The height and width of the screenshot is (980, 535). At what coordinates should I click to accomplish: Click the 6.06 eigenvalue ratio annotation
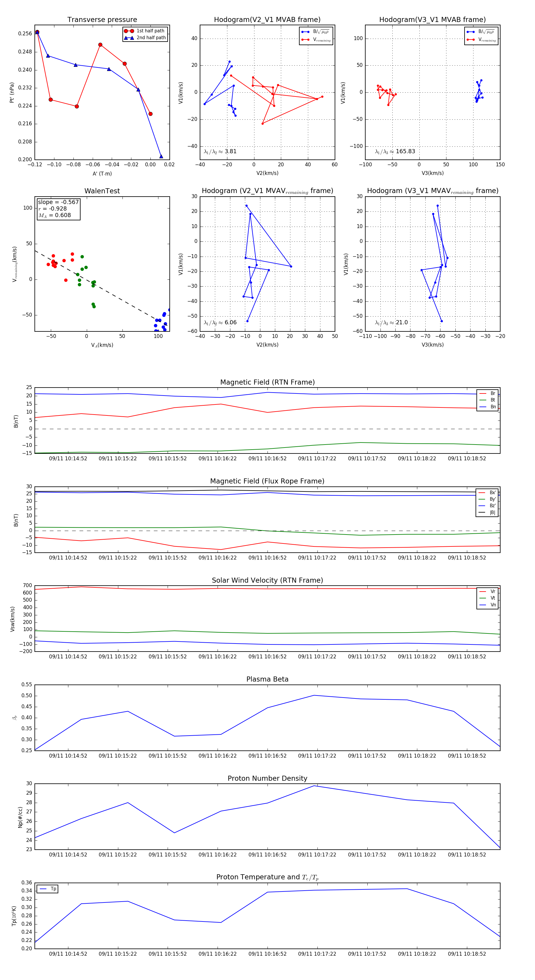tap(220, 323)
